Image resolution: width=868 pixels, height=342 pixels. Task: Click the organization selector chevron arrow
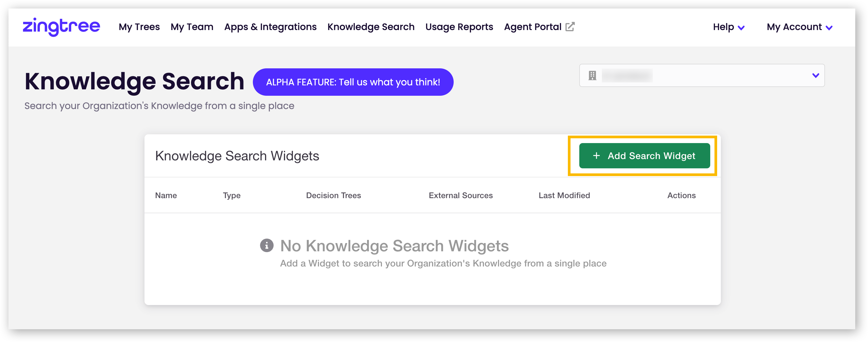pyautogui.click(x=815, y=76)
